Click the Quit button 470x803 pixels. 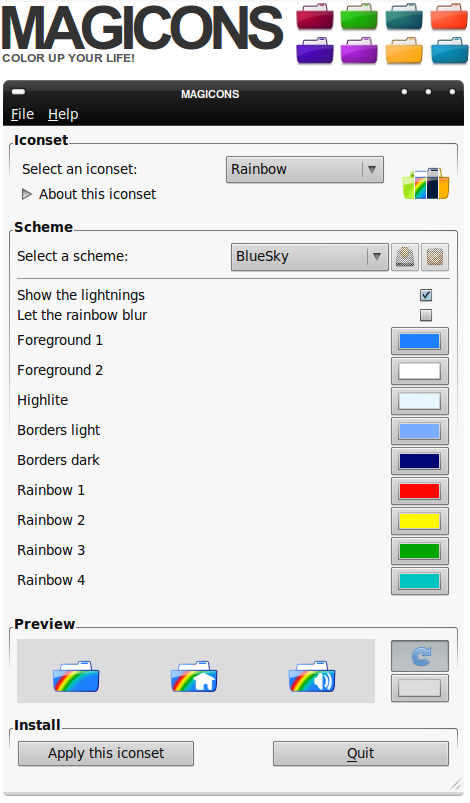361,753
